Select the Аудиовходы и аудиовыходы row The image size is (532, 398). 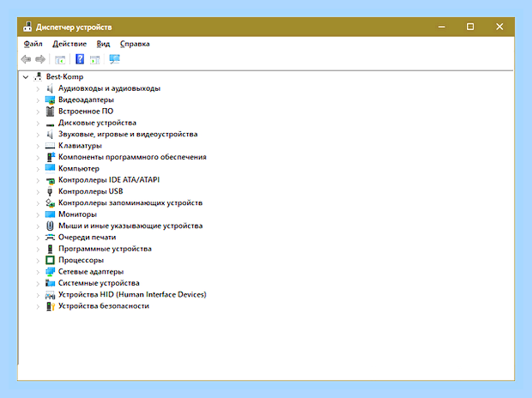click(x=109, y=88)
